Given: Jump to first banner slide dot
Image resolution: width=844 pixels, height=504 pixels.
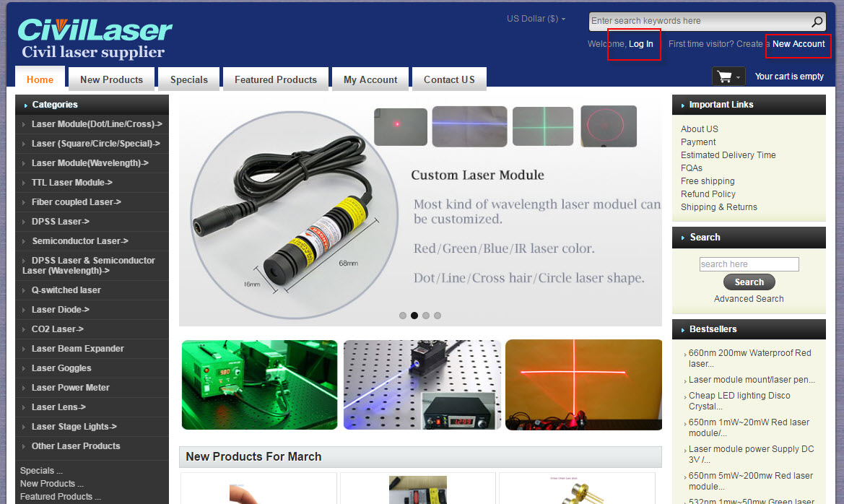Looking at the screenshot, I should [x=403, y=316].
